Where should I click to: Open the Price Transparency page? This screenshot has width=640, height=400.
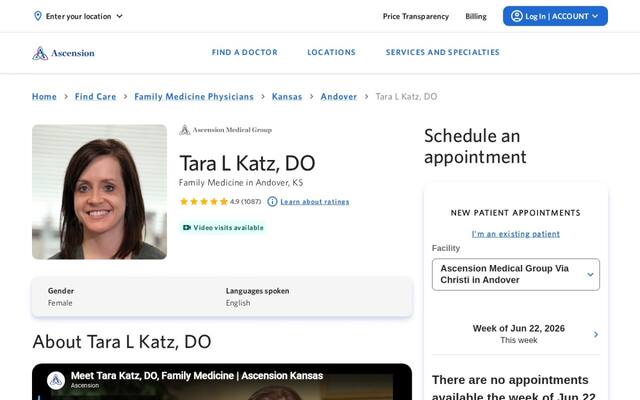click(416, 16)
